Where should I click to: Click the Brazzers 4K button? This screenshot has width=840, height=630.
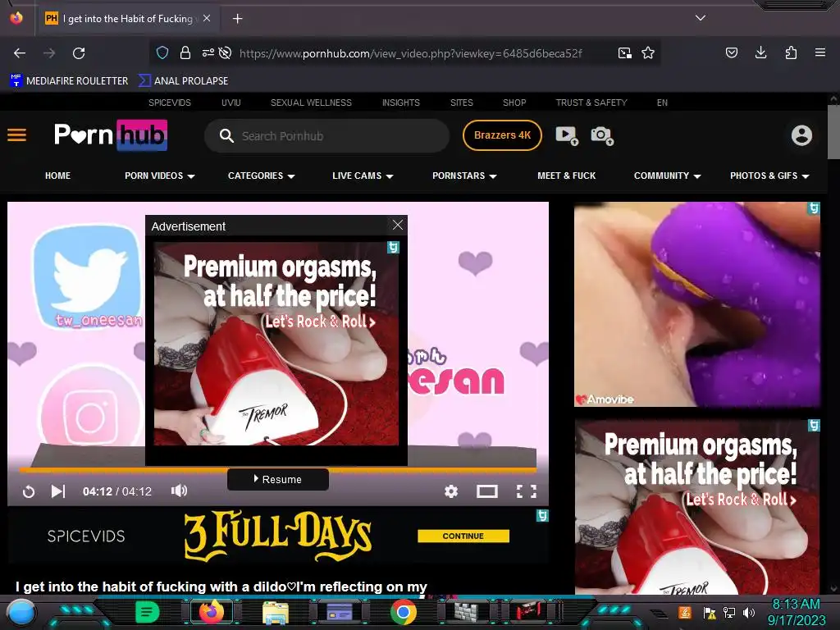click(502, 135)
